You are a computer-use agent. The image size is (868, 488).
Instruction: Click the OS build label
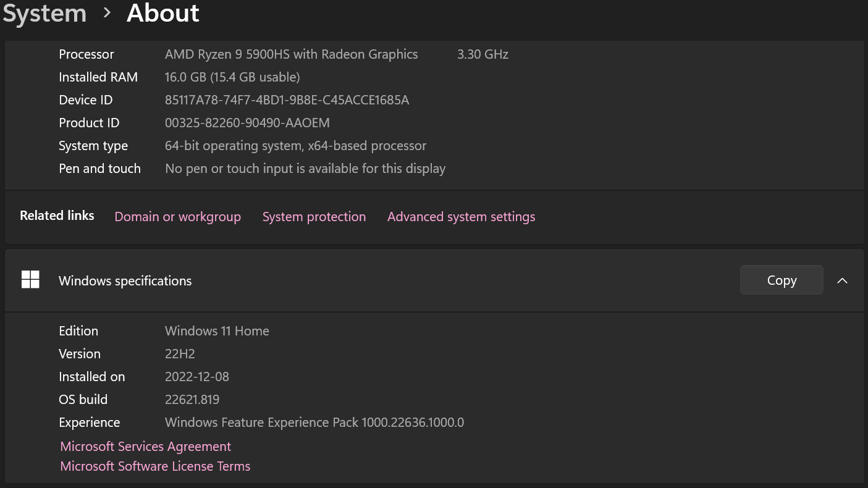click(x=83, y=400)
